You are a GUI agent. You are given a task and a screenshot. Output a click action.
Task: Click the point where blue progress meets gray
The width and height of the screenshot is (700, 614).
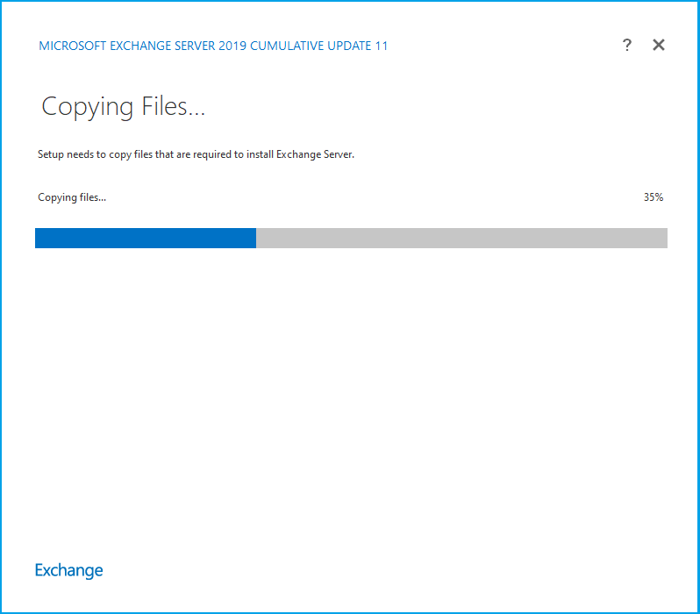256,239
